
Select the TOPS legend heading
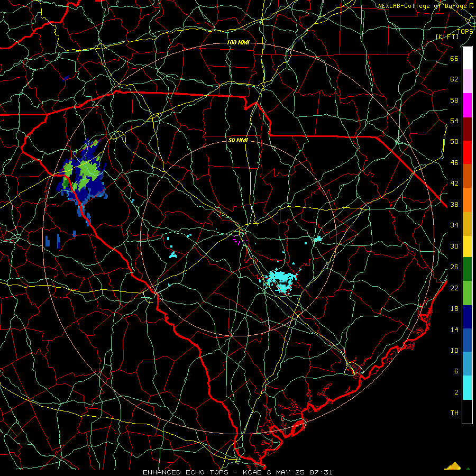(x=465, y=31)
